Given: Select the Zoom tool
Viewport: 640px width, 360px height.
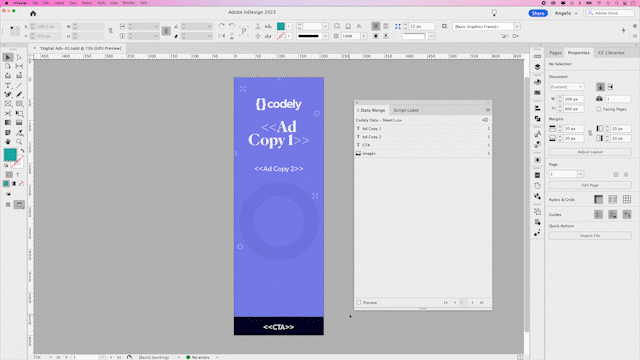Looking at the screenshot, I should pos(19,142).
